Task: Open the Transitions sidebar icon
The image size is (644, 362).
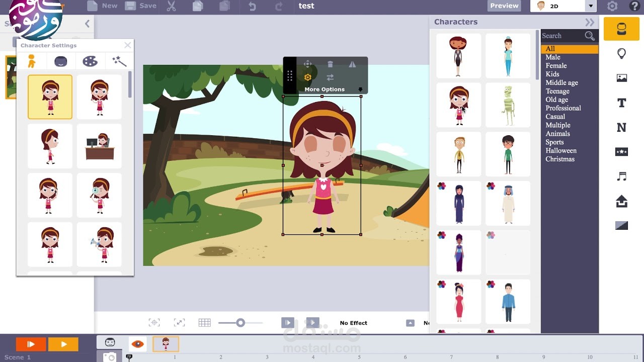Action: tap(621, 226)
